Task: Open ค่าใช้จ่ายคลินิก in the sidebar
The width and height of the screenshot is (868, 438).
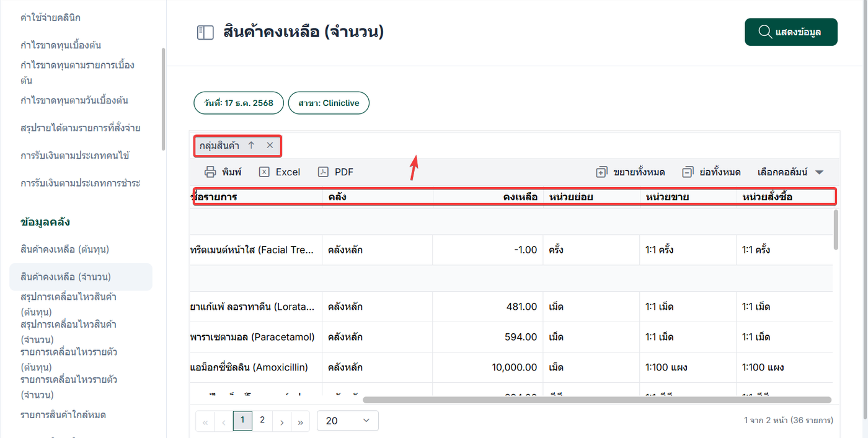Action: click(x=50, y=17)
